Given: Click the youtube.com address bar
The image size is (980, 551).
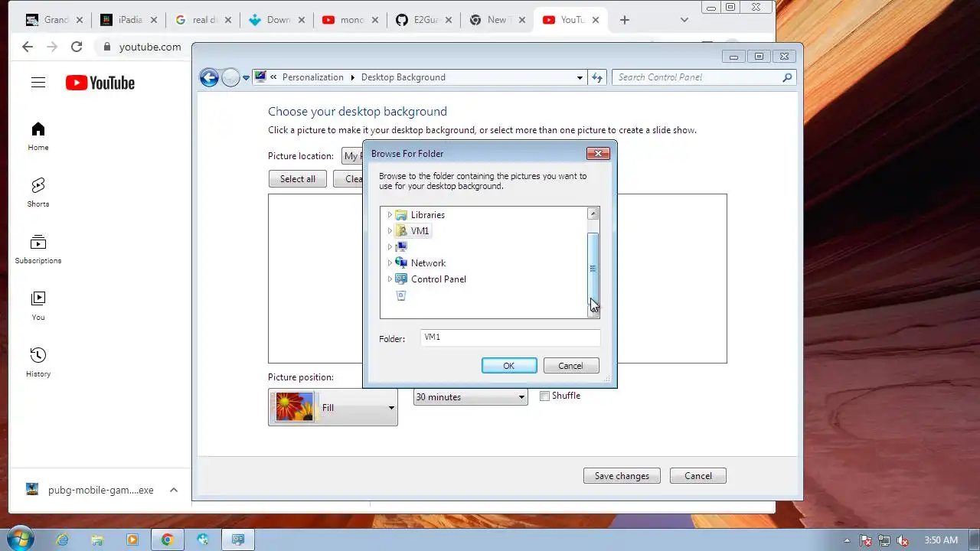Looking at the screenshot, I should [x=149, y=47].
